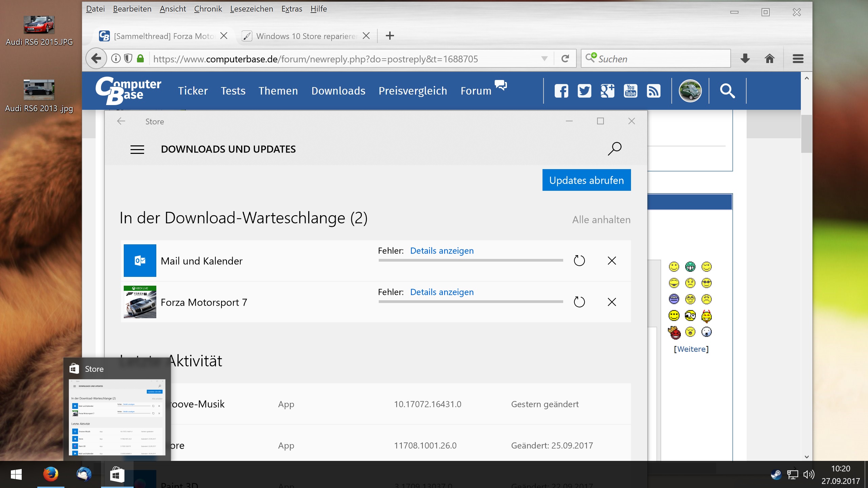
Task: Click the Mail und Kalender progress bar
Action: (471, 260)
